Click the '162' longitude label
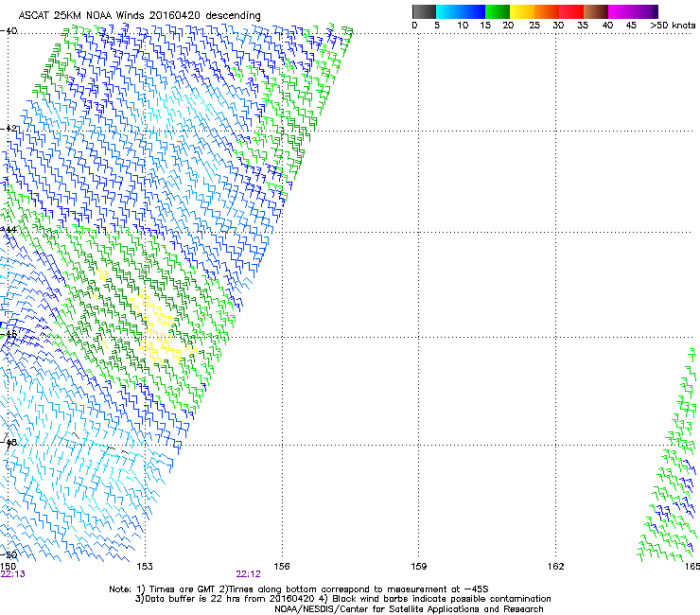This screenshot has width=700, height=615. click(556, 567)
